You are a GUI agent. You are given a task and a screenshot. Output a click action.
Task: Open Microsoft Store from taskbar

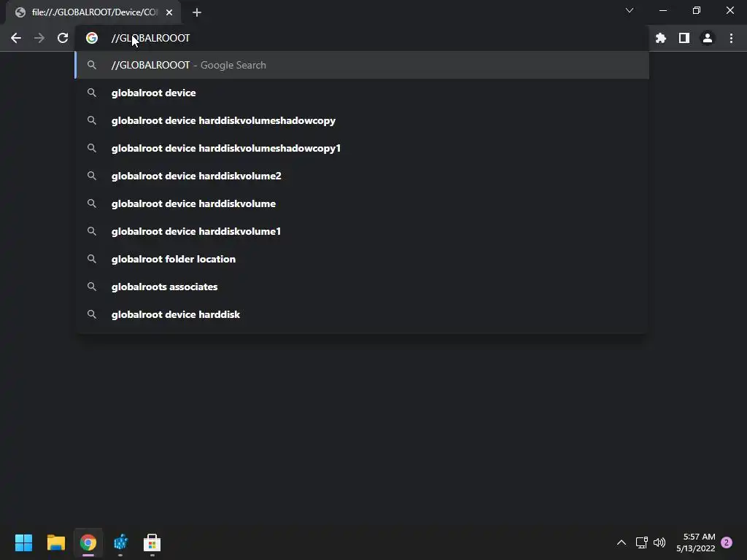point(152,542)
